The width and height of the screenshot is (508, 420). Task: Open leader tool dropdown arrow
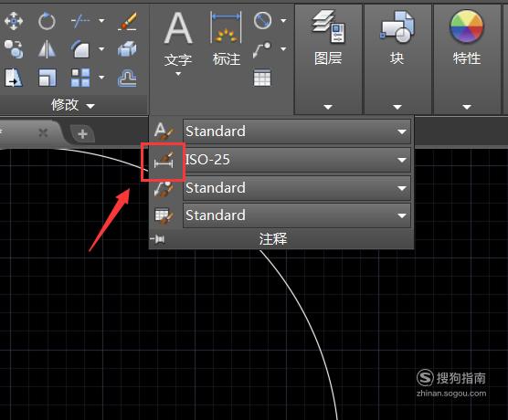(x=283, y=49)
